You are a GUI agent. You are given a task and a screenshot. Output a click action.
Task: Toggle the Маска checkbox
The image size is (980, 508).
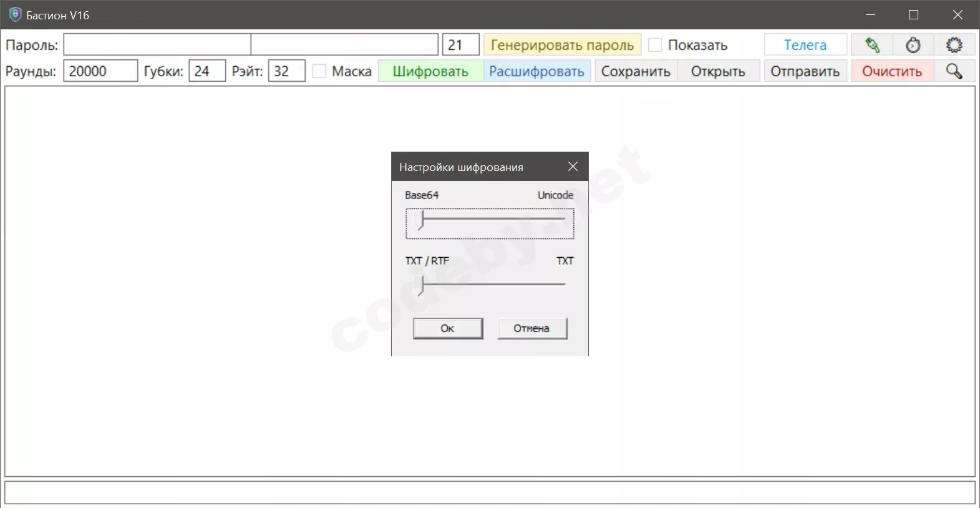[x=319, y=71]
